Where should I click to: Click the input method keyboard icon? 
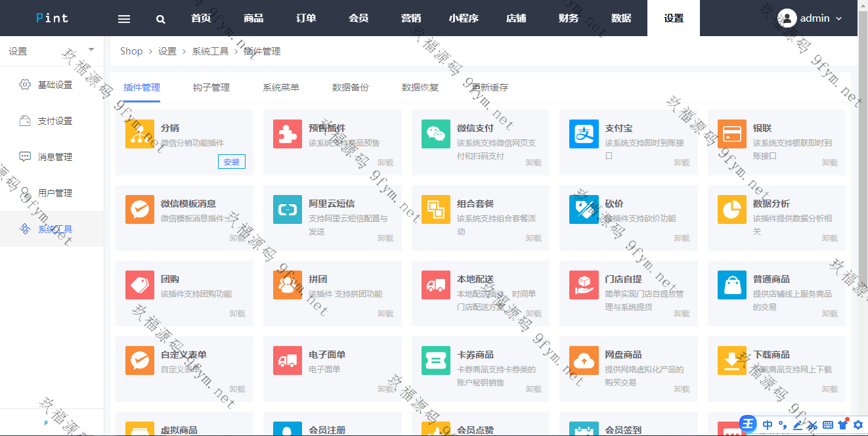coord(827,425)
